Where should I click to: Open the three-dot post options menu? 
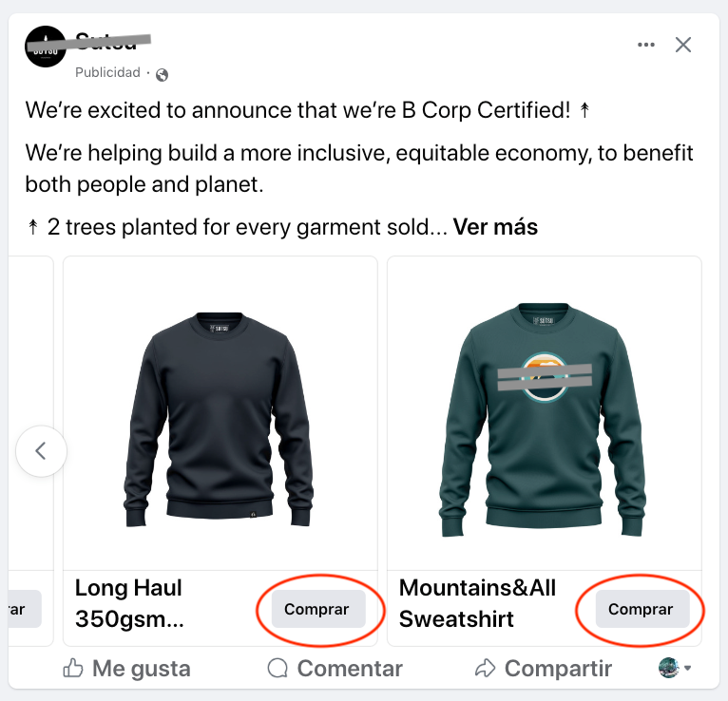(x=646, y=45)
